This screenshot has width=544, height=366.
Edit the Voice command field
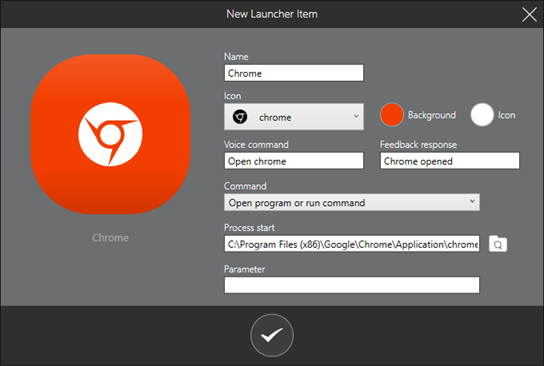(294, 161)
